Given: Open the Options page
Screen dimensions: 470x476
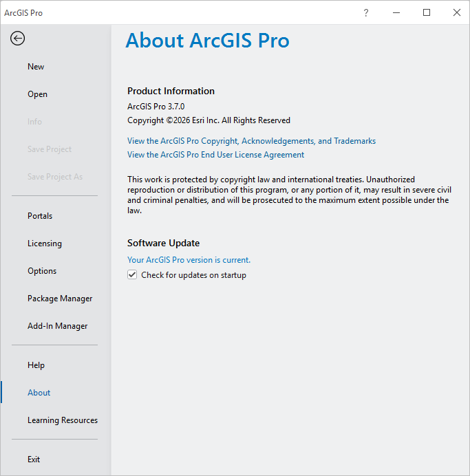Looking at the screenshot, I should (x=42, y=271).
